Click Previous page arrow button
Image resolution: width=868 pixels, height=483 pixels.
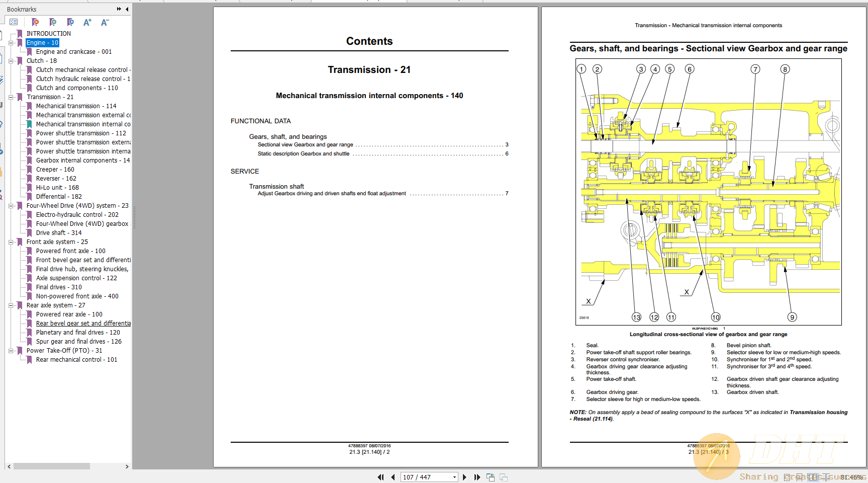[393, 476]
